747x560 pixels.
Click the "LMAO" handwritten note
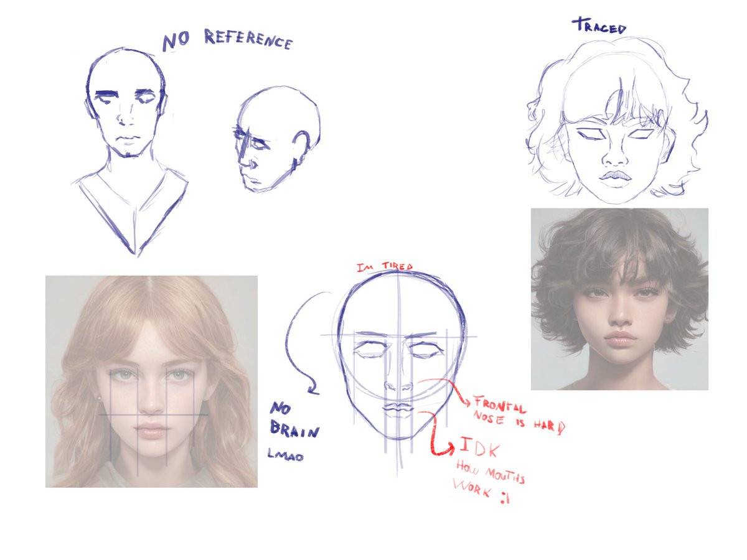point(285,455)
